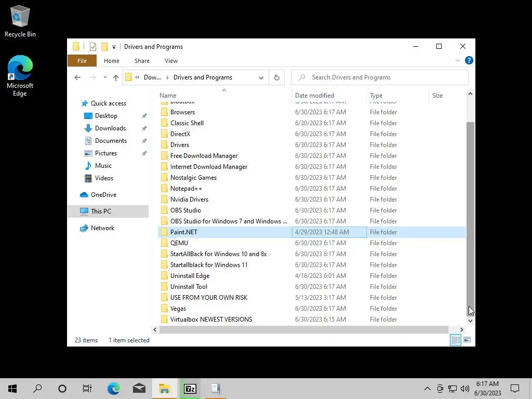Viewport: 532px width, 399px height.
Task: Click the Drivers folder icon
Action: click(164, 145)
